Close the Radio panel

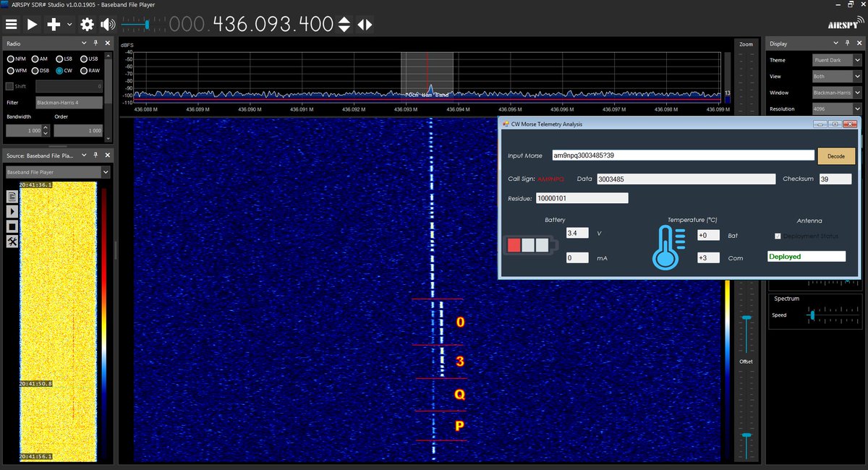(106, 43)
